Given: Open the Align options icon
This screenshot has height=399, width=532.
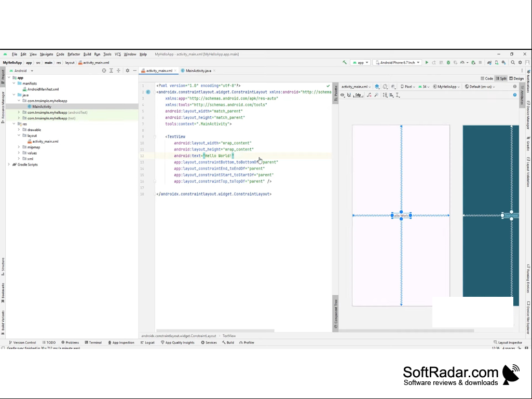Looking at the screenshot, I should 391,95.
